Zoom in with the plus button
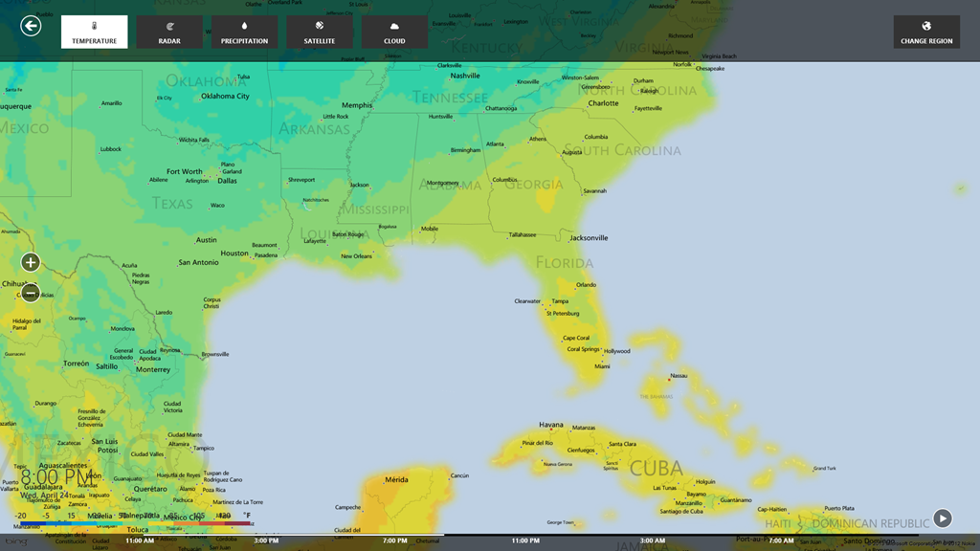Viewport: 980px width, 551px height. [x=31, y=262]
